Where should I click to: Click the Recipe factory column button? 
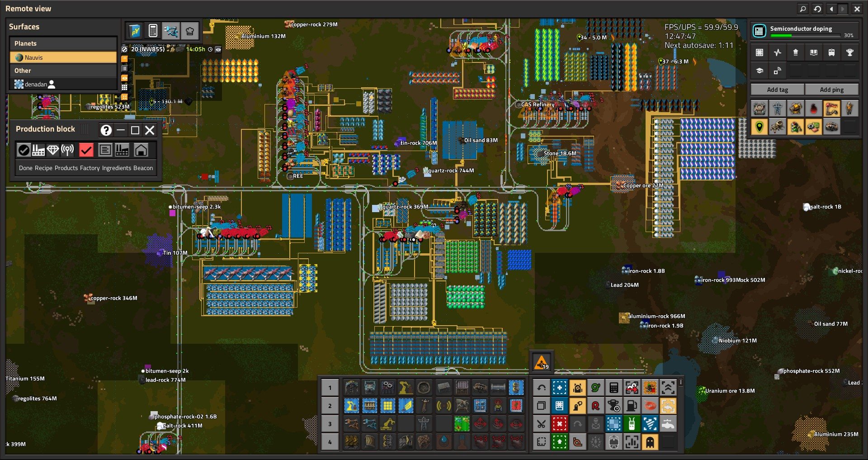(38, 150)
